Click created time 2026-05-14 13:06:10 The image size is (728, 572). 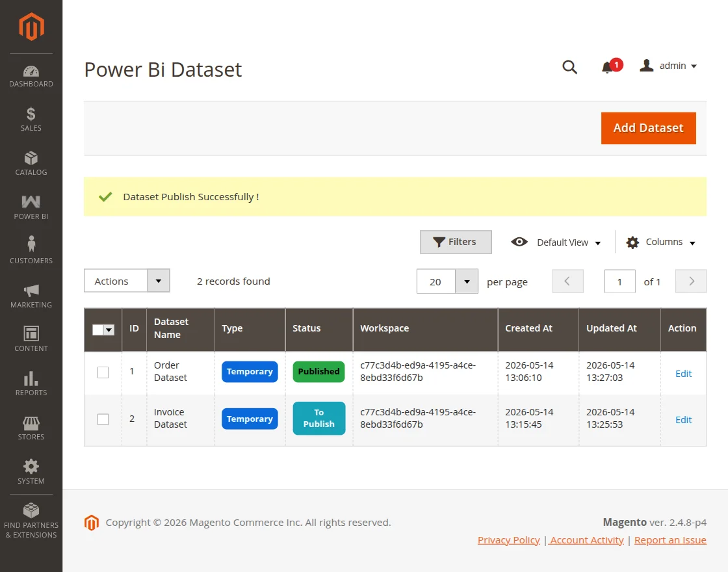(529, 371)
